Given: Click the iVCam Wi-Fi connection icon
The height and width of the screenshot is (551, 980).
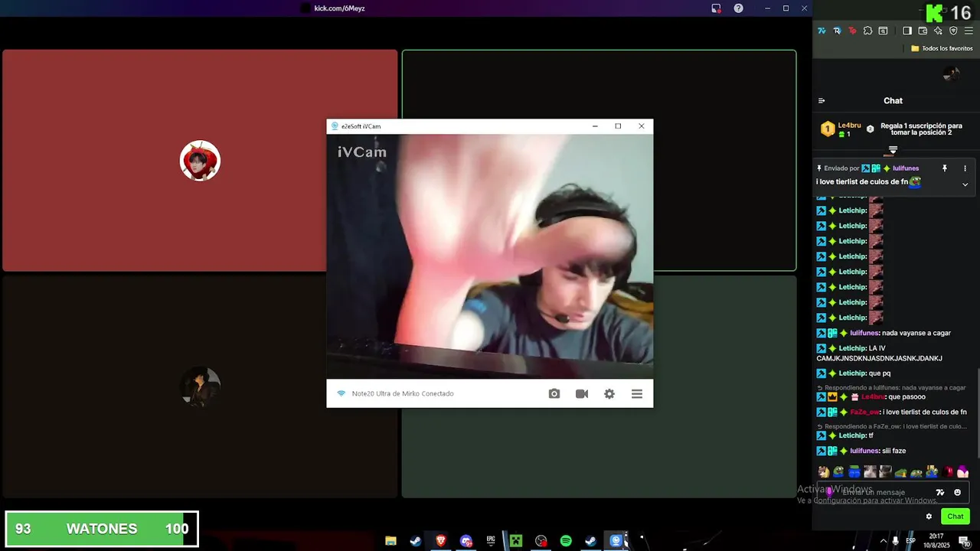Looking at the screenshot, I should pyautogui.click(x=341, y=393).
